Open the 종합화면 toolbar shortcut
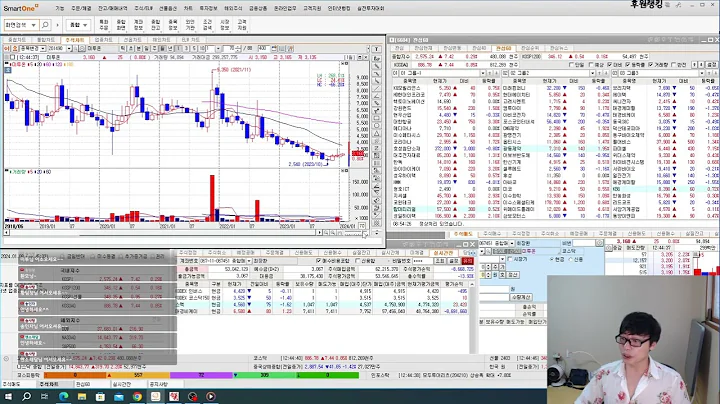This screenshot has width=720, height=404. pos(121,25)
